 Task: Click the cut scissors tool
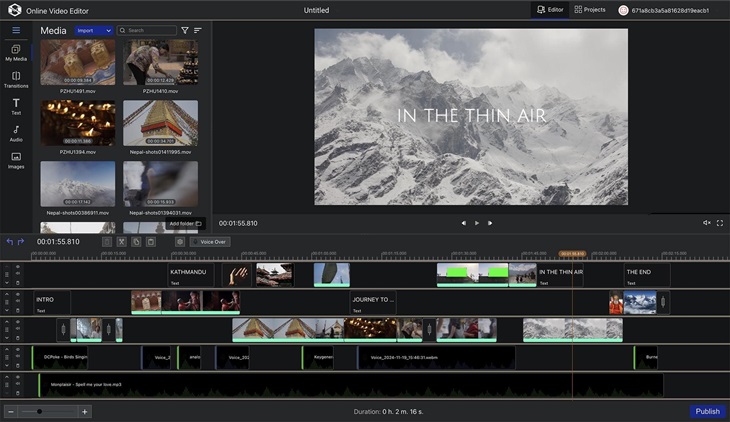tap(121, 242)
